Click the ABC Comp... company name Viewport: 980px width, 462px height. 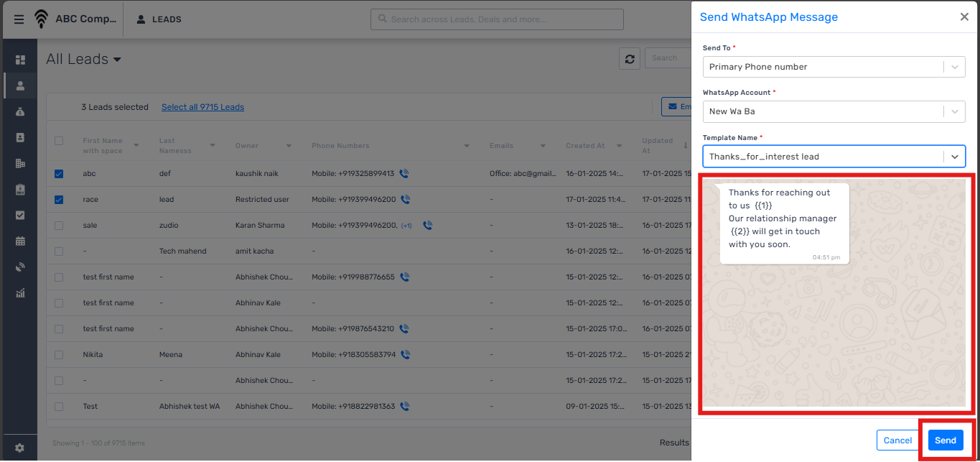pos(85,19)
